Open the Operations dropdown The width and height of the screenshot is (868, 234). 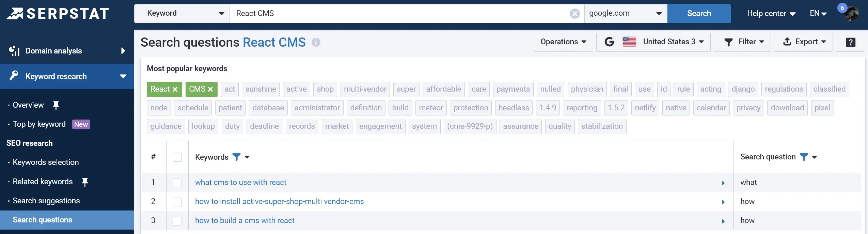(x=563, y=42)
